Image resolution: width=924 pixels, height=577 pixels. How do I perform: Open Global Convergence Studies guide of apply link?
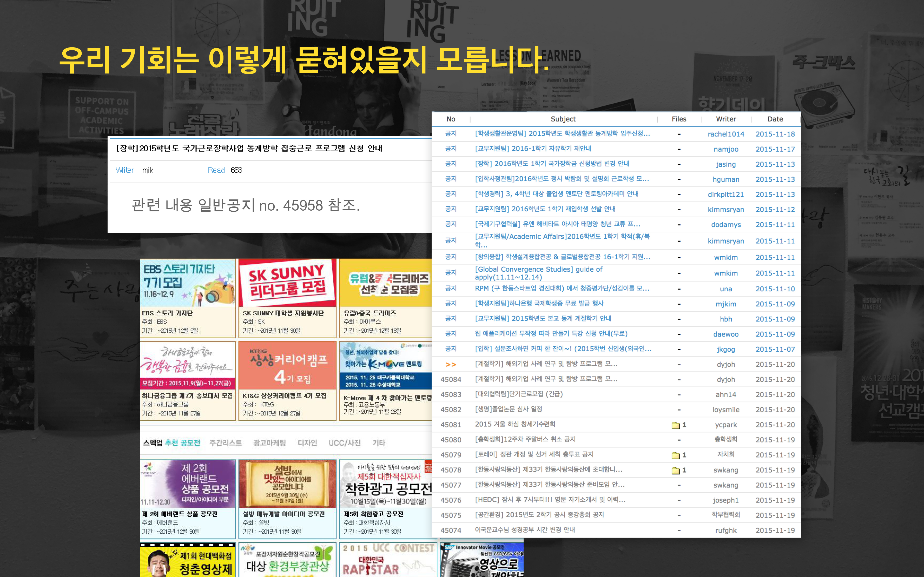coord(539,273)
